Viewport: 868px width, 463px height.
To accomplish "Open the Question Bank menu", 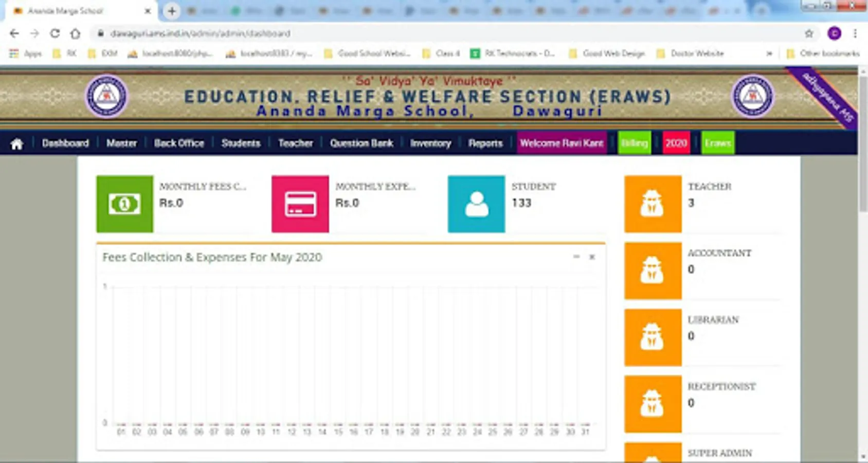I will coord(361,143).
